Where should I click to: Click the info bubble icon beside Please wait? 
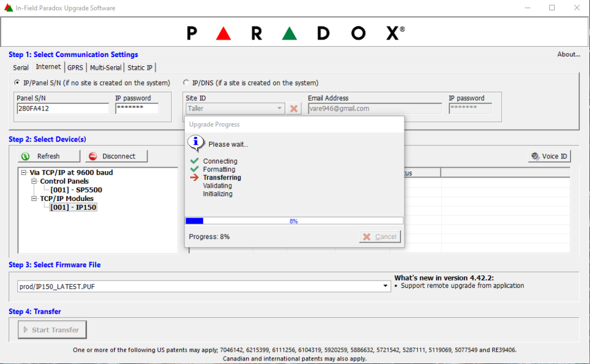196,143
